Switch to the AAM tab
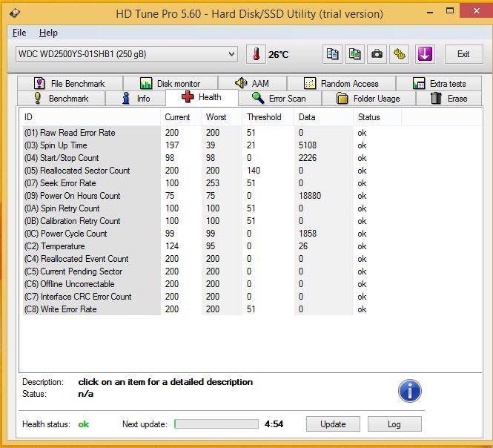 (x=253, y=83)
